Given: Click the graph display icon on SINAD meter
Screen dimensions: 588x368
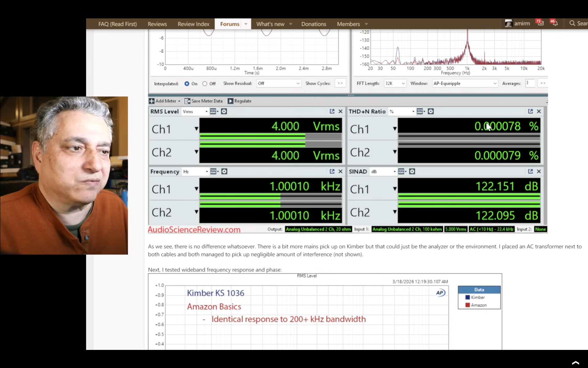Looking at the screenshot, I should (402, 171).
